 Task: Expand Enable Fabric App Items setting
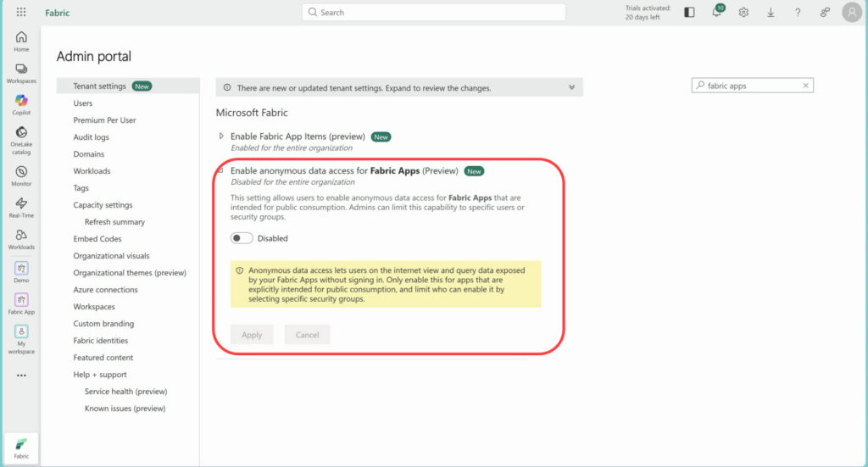[x=221, y=136]
